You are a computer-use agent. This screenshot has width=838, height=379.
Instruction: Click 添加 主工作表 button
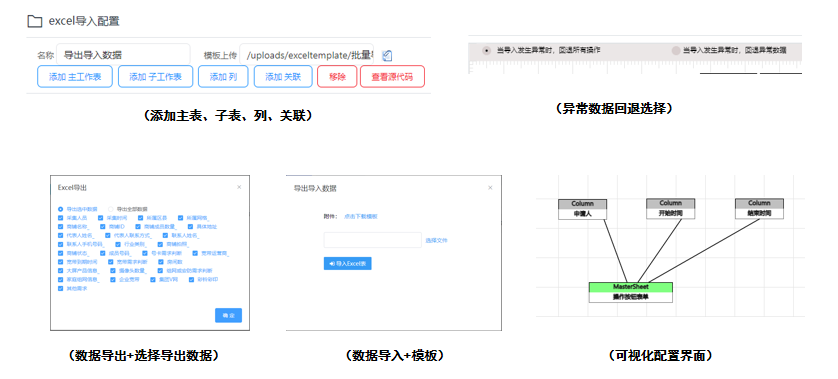pos(75,76)
